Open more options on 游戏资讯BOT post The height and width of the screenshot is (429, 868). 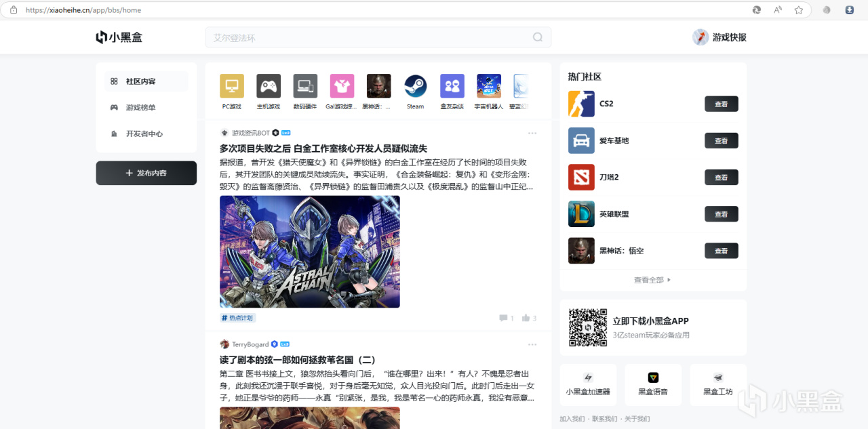coord(532,133)
